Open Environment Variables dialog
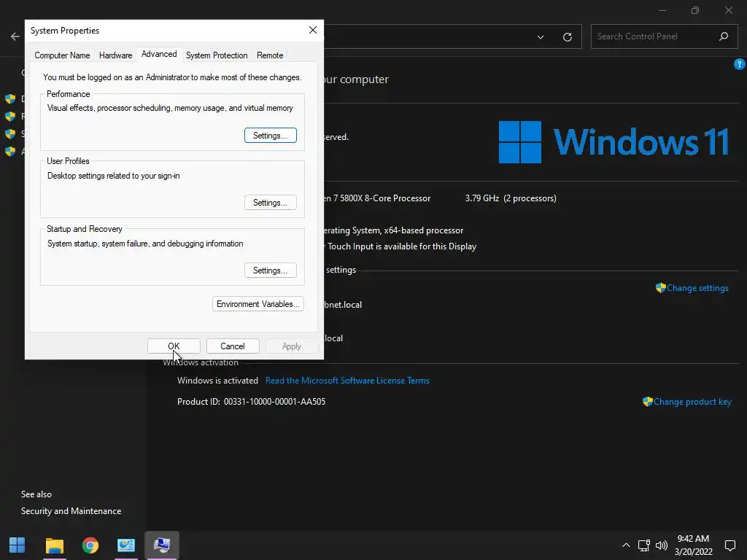The width and height of the screenshot is (747, 560). pyautogui.click(x=258, y=304)
